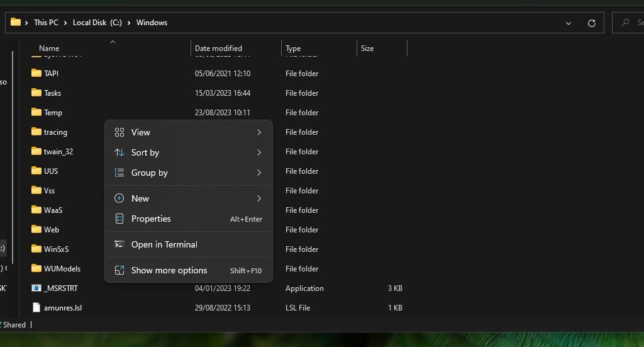Click the Open in Terminal icon
644x347 pixels.
pos(119,244)
